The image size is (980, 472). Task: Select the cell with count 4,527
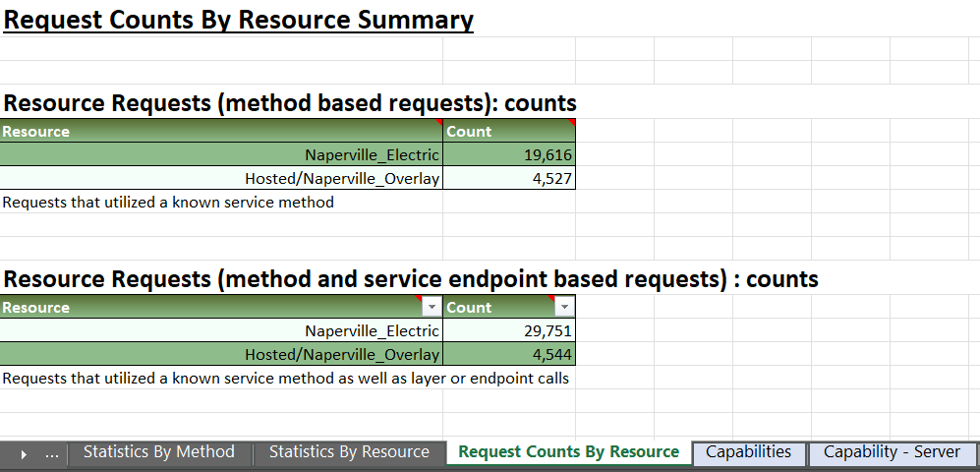509,179
